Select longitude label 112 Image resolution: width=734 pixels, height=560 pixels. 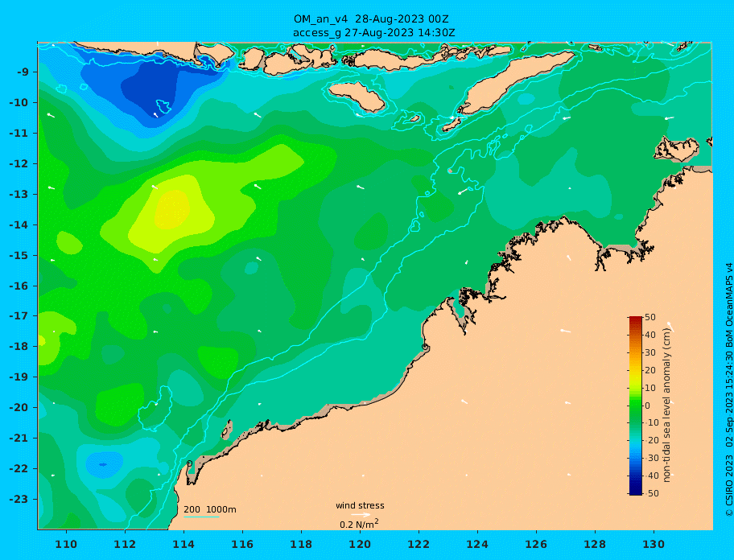pos(125,544)
